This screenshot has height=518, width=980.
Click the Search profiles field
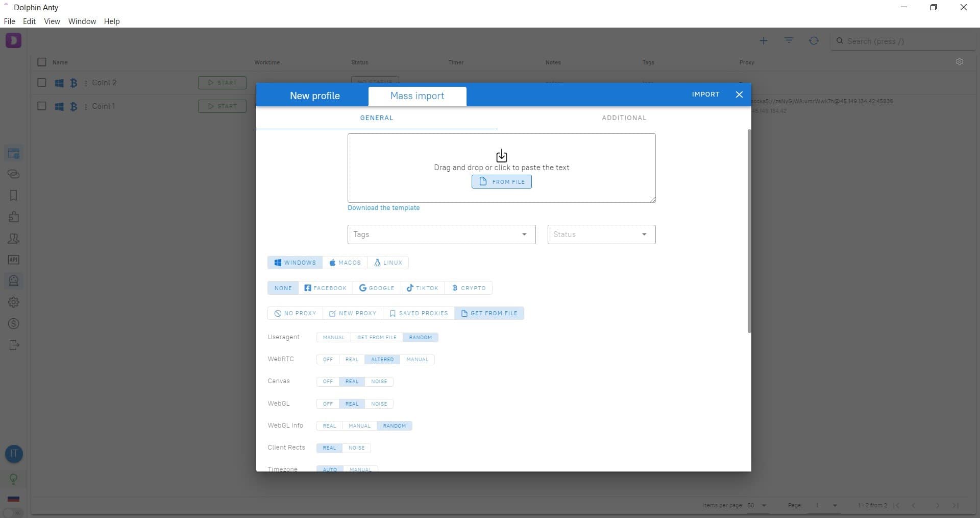tap(903, 41)
